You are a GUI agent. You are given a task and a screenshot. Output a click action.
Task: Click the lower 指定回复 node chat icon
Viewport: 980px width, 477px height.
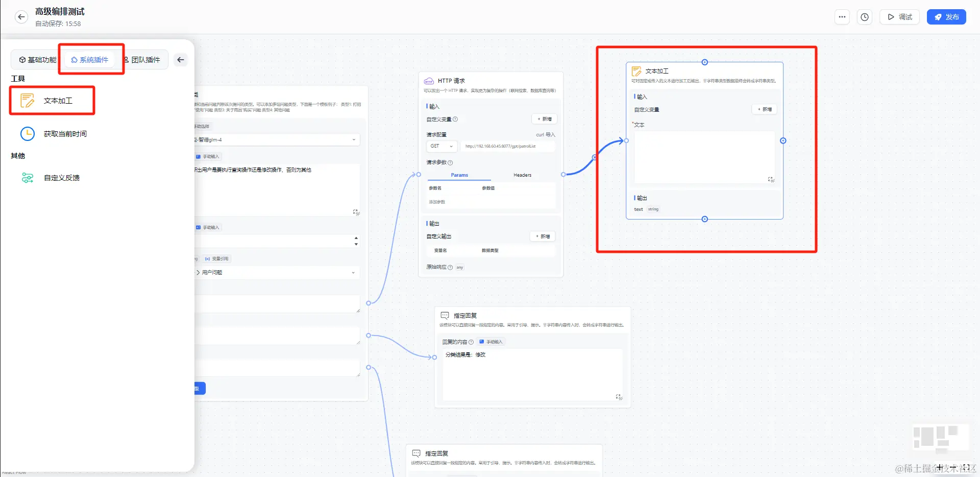coord(416,454)
